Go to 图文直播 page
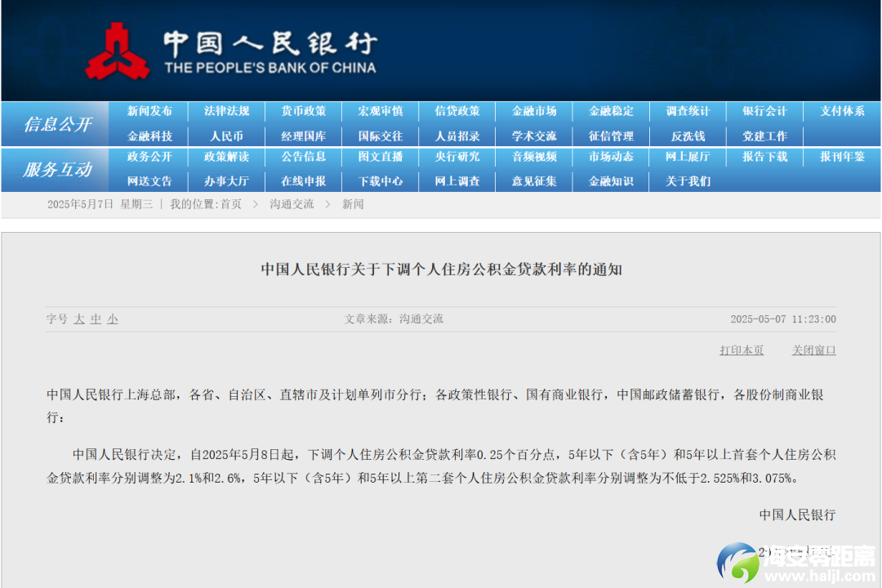This screenshot has width=882, height=588. 381,157
